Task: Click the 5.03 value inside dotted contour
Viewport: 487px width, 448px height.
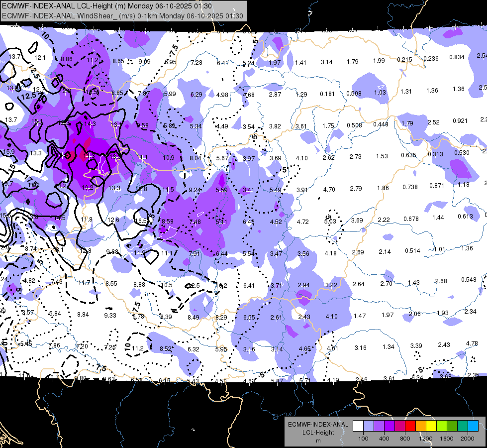Action: (330, 222)
